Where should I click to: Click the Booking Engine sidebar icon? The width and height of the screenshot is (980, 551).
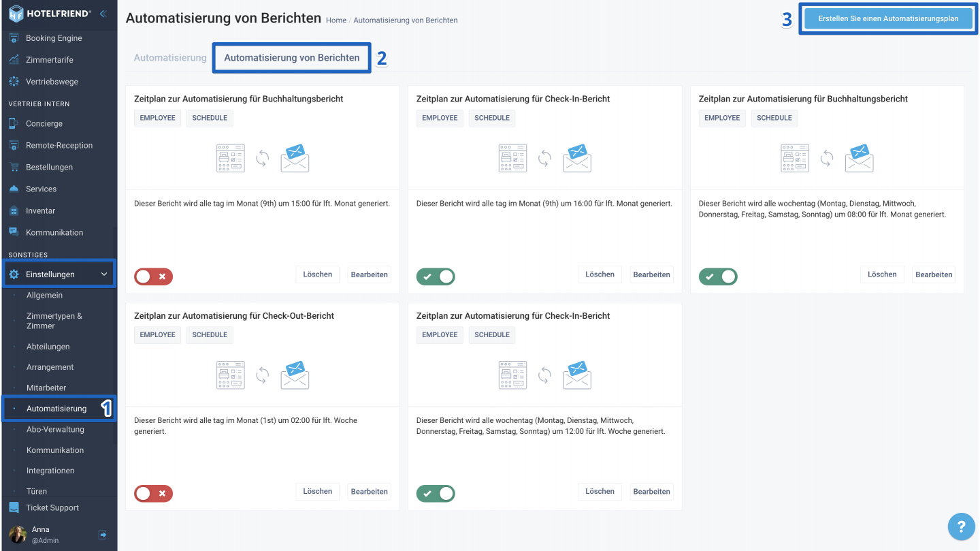coord(14,38)
